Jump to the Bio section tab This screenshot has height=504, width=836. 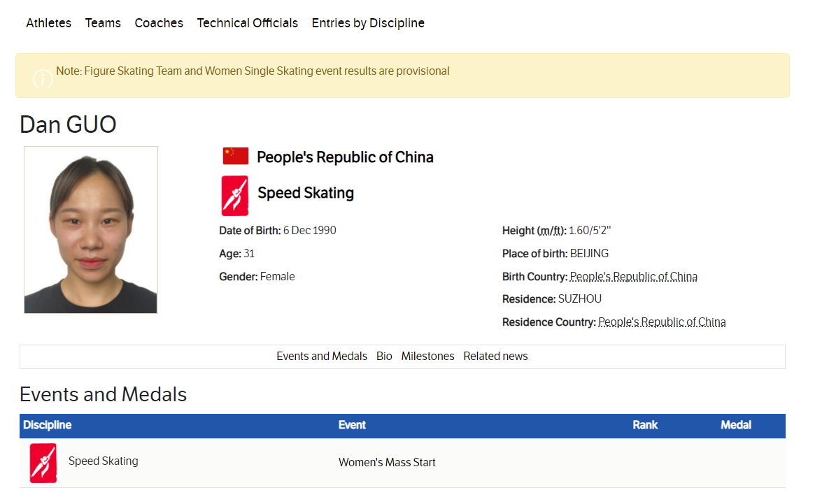pyautogui.click(x=384, y=357)
